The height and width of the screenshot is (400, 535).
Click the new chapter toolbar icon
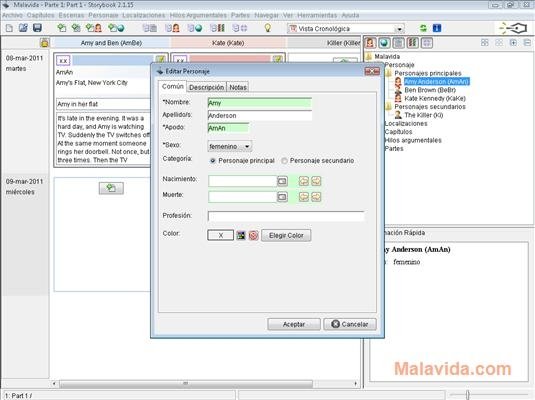[76, 28]
